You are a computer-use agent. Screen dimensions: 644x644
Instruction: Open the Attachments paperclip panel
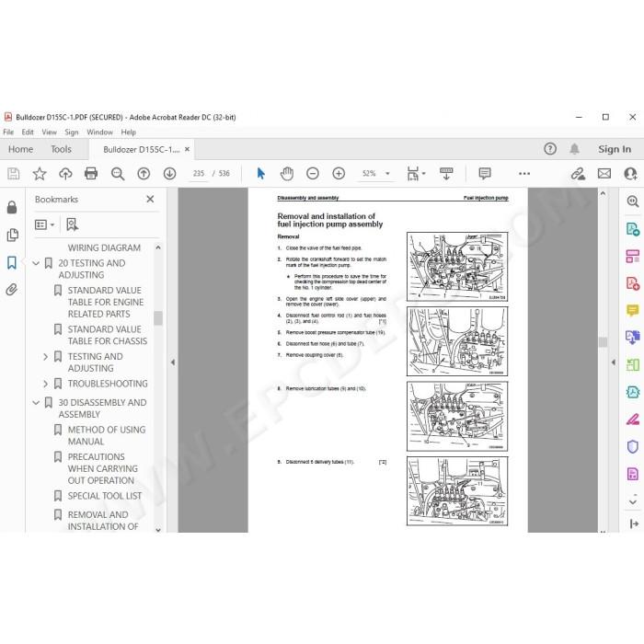tap(12, 290)
